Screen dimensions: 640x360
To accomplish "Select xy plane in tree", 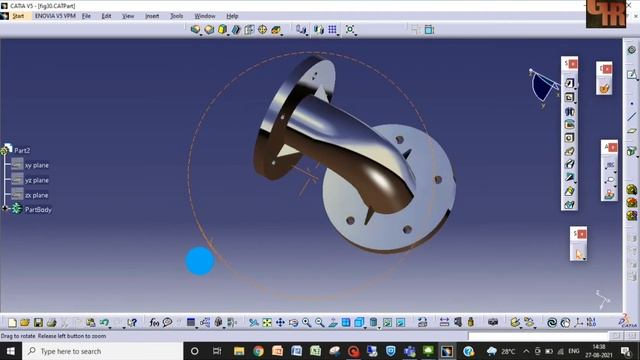I will click(36, 165).
